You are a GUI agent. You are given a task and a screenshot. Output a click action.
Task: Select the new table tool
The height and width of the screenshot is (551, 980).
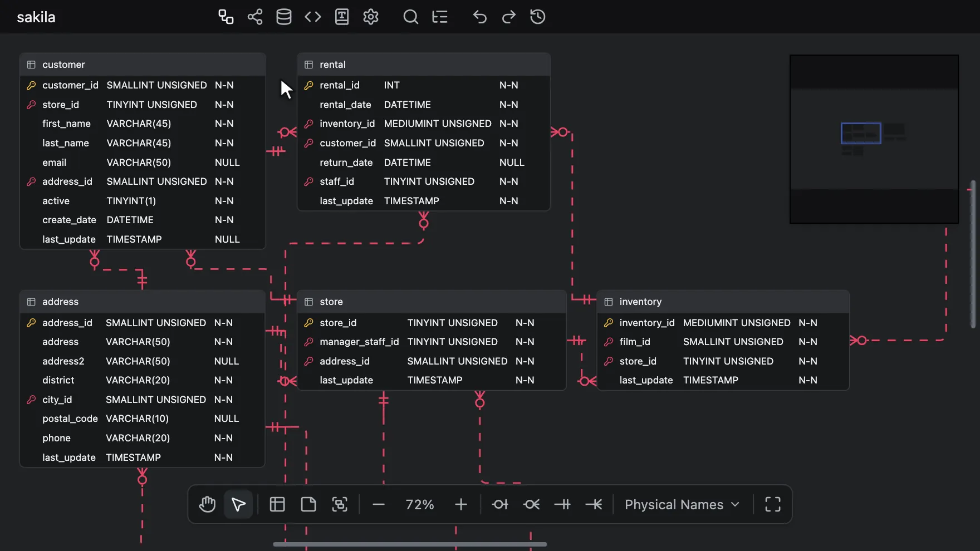coord(277,504)
